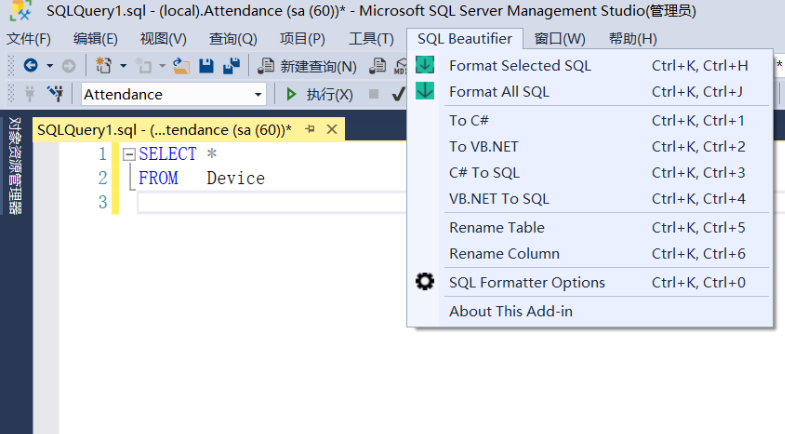This screenshot has width=785, height=434.
Task: Open the 对象资源管理器 side panel tab
Action: [x=15, y=165]
